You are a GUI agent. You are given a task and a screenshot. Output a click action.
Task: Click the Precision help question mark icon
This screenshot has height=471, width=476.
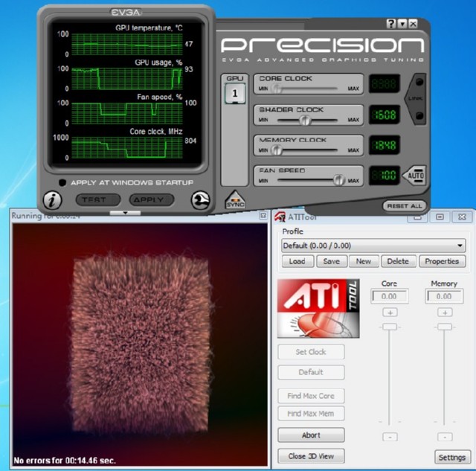391,24
